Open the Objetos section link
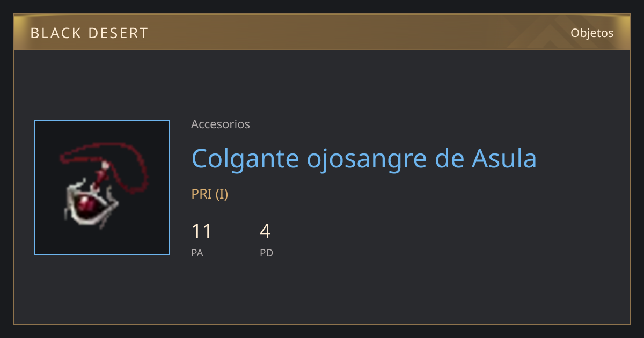644x338 pixels. coord(592,33)
